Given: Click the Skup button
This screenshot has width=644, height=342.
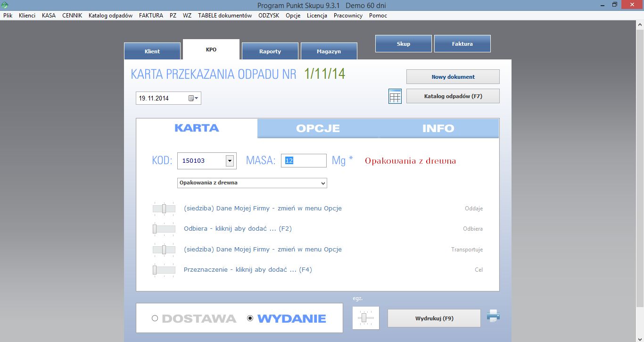Looking at the screenshot, I should click(x=404, y=44).
